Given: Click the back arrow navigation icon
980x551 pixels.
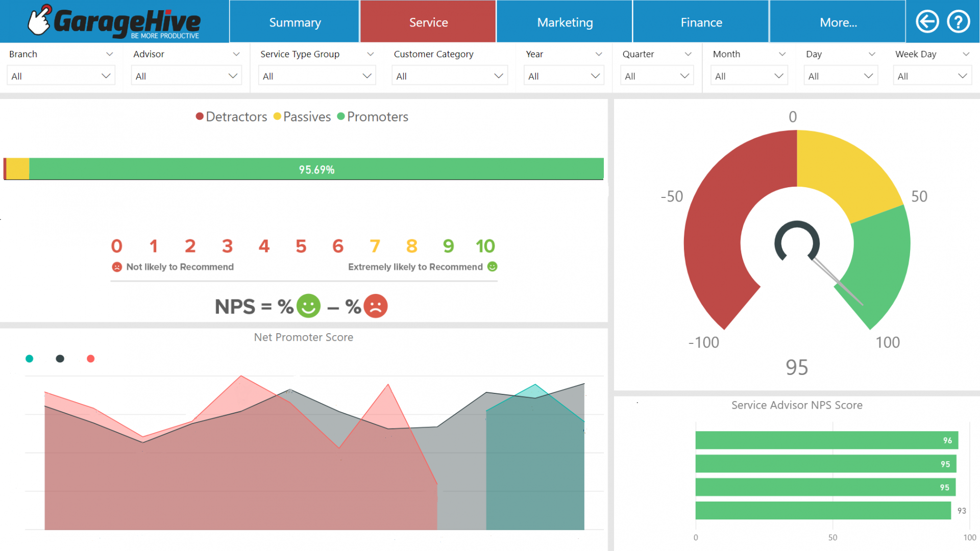Looking at the screenshot, I should tap(927, 21).
